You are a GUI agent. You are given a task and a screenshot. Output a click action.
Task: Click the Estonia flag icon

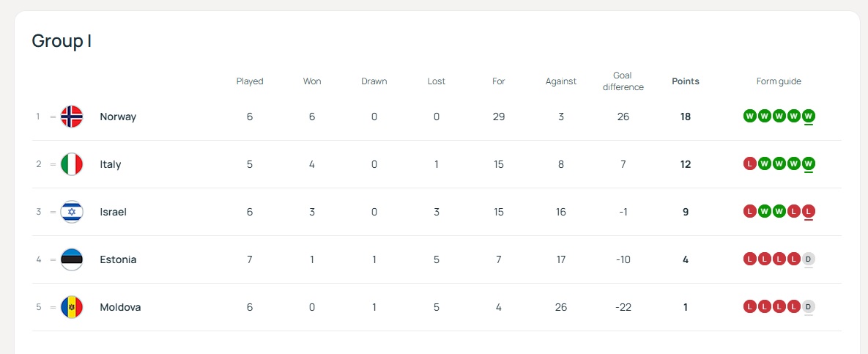pos(72,259)
